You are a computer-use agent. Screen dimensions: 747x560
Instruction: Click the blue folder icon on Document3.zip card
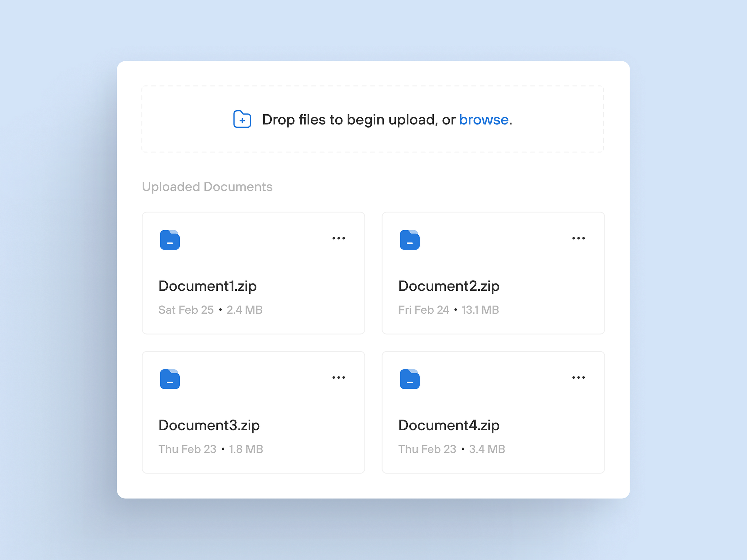click(169, 379)
